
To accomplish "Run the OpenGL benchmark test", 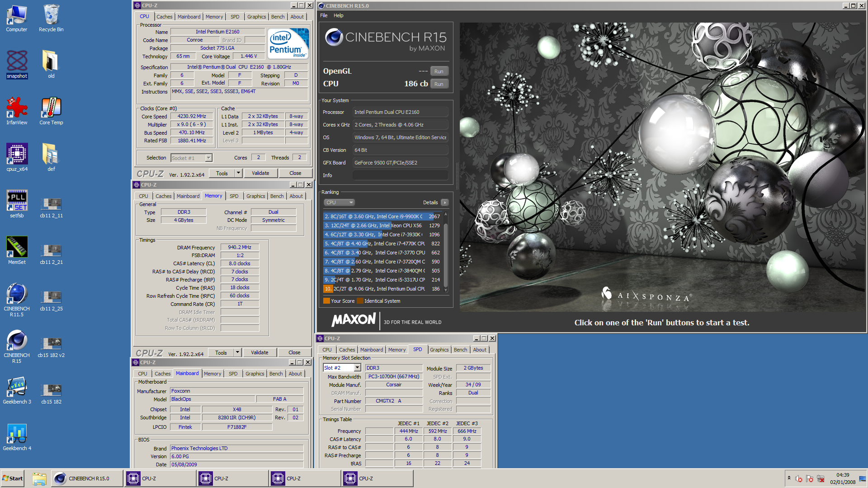I will click(x=439, y=71).
